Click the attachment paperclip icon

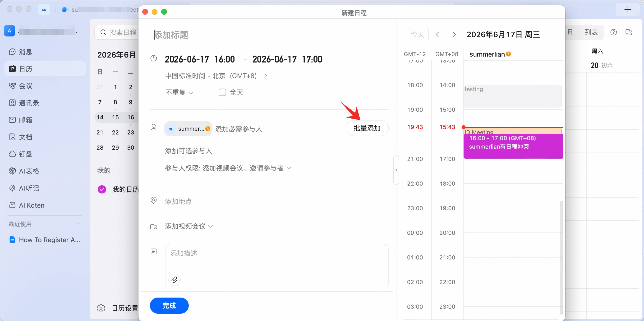click(174, 280)
